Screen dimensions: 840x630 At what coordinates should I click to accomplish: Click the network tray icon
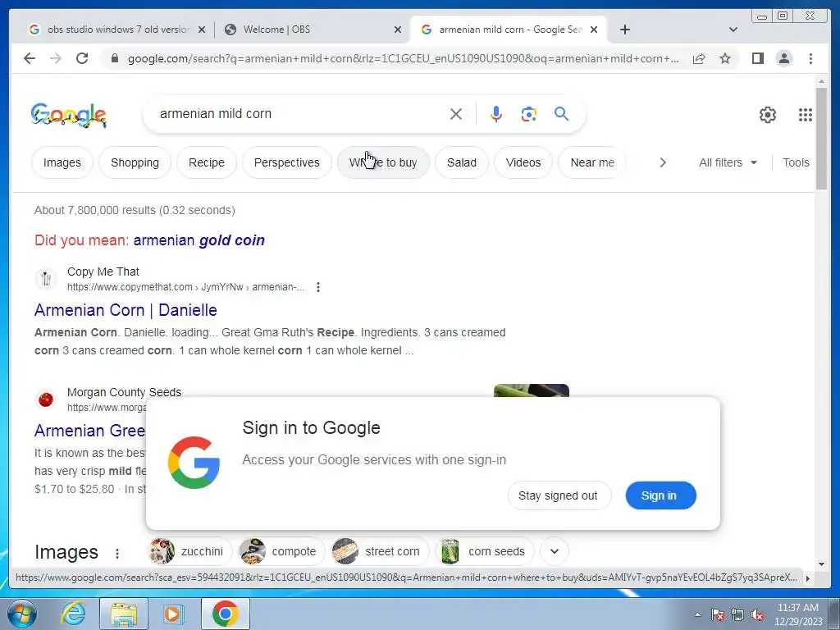737,615
